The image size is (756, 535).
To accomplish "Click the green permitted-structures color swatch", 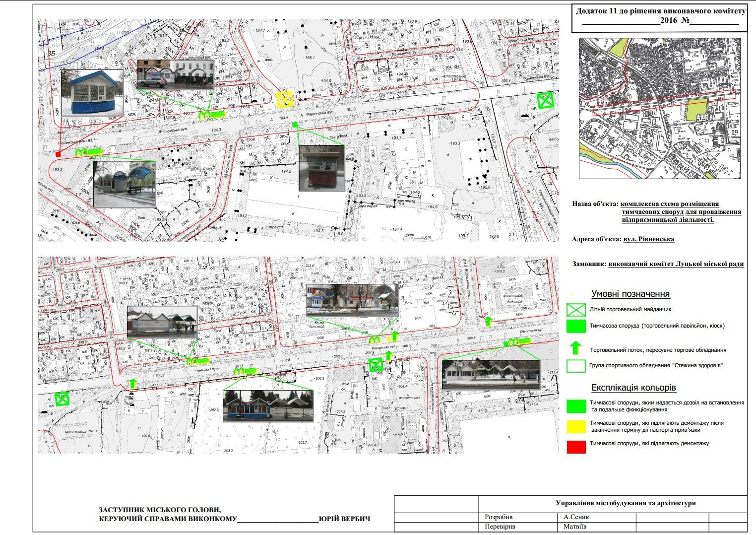I will [x=576, y=406].
